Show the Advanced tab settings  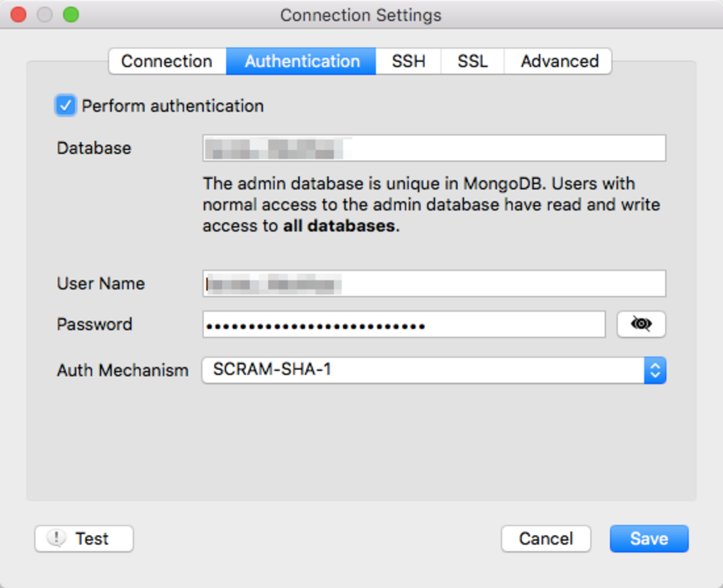click(x=559, y=61)
